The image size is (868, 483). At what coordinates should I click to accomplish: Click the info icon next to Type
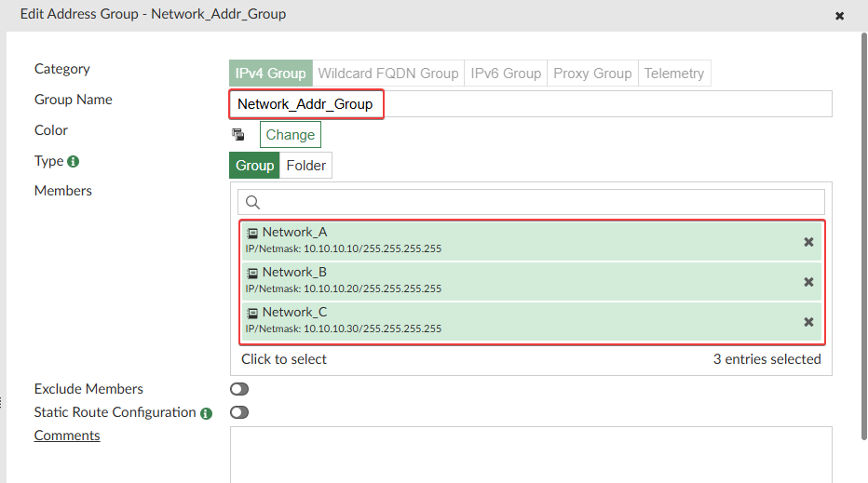(x=73, y=162)
